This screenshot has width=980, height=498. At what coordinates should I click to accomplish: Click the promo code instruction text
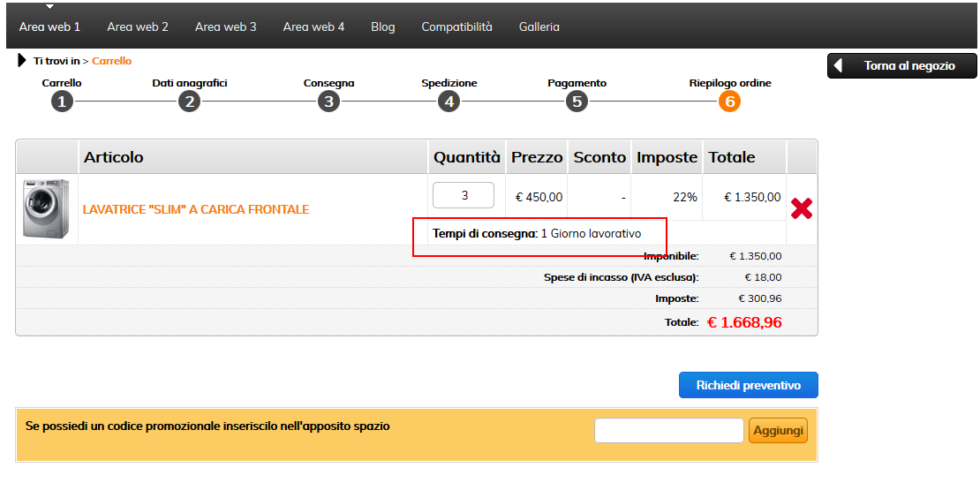pyautogui.click(x=207, y=426)
